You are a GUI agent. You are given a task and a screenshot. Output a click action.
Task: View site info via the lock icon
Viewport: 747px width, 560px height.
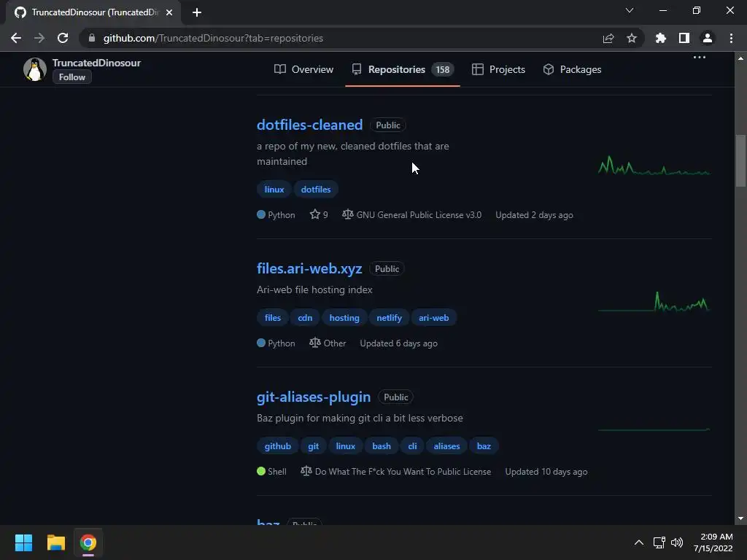click(x=92, y=38)
